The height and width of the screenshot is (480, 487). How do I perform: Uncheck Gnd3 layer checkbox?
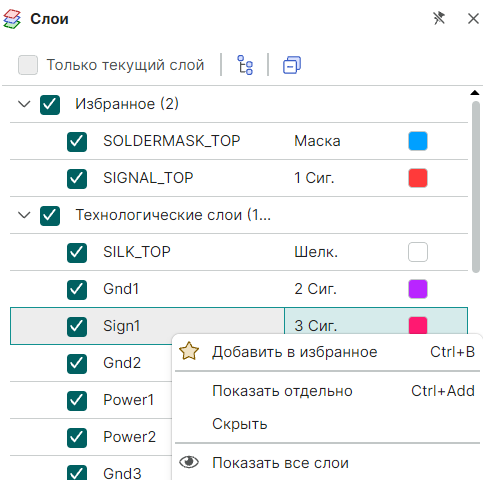(77, 473)
